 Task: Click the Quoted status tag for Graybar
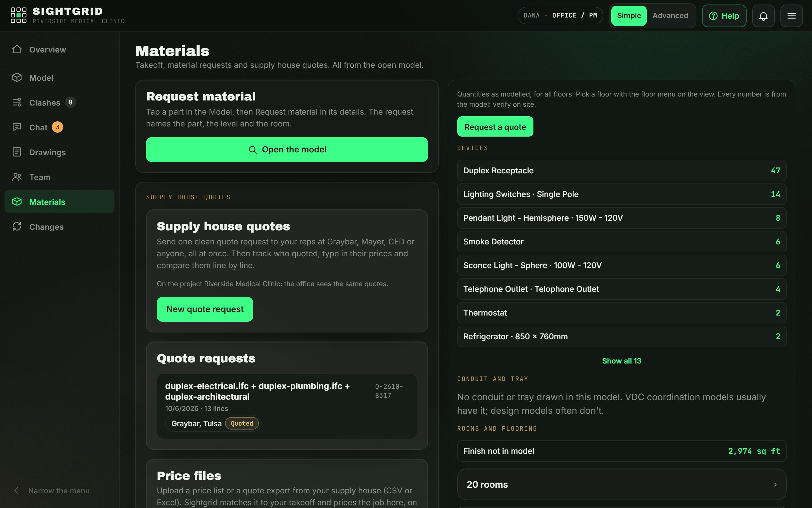click(242, 423)
